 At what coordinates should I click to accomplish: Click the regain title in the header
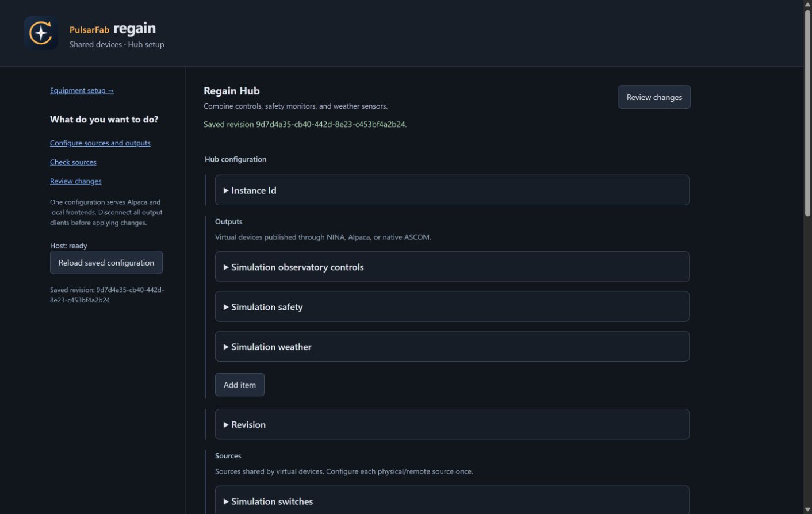click(135, 28)
